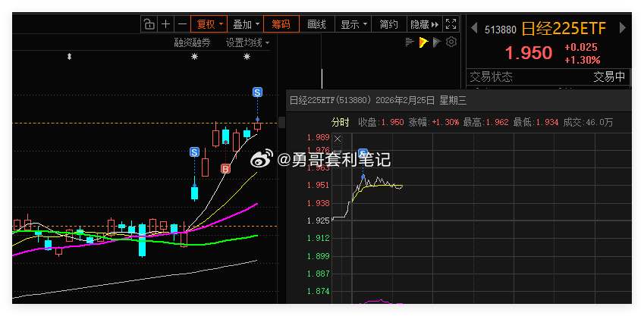The width and height of the screenshot is (644, 316).
Task: Click the 1.912 green axis label
Action: coord(319,238)
